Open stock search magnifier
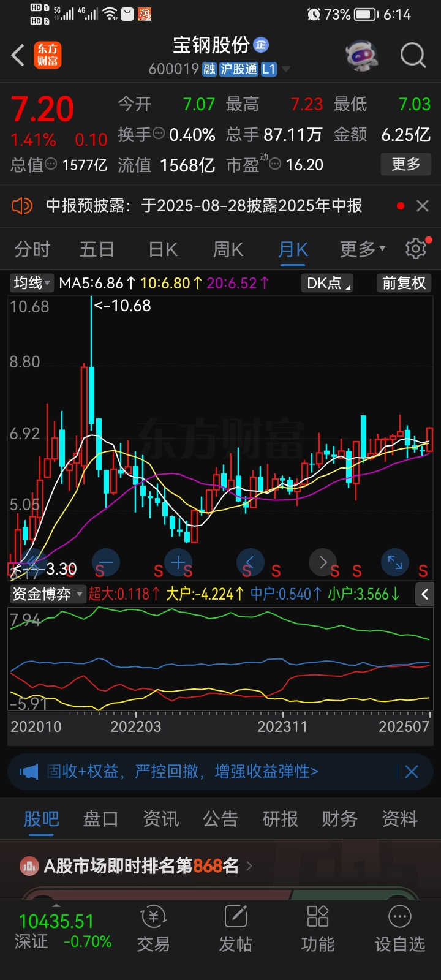 pos(413,55)
